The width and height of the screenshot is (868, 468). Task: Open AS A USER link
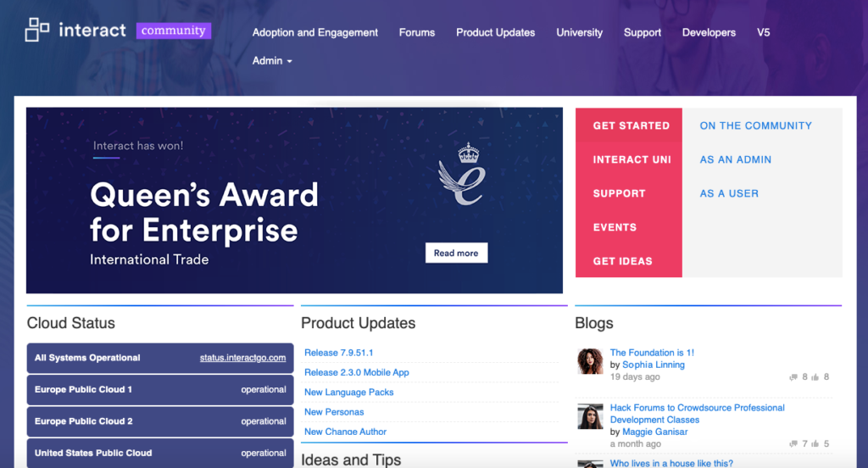click(x=729, y=193)
